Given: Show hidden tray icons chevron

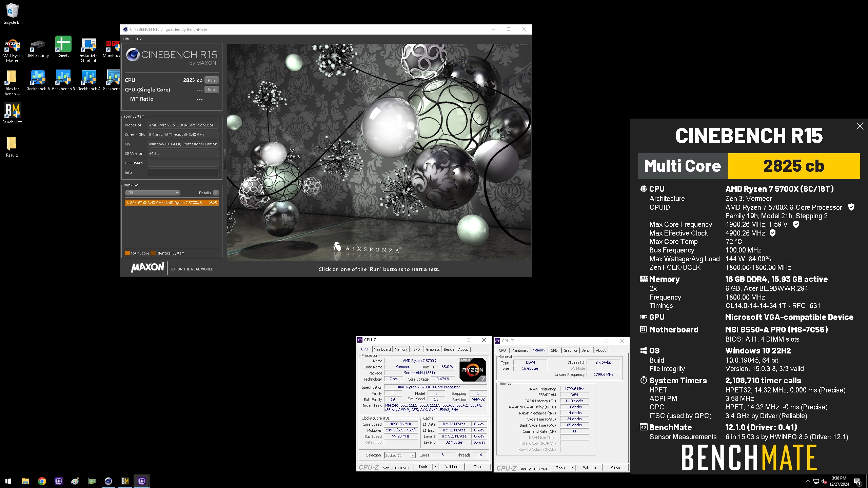Looking at the screenshot, I should 808,481.
